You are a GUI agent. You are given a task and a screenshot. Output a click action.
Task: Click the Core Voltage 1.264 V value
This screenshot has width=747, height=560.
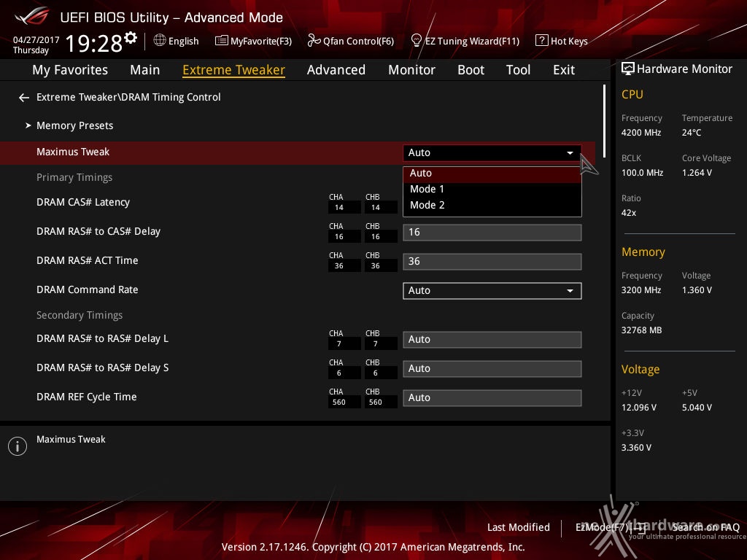(697, 173)
